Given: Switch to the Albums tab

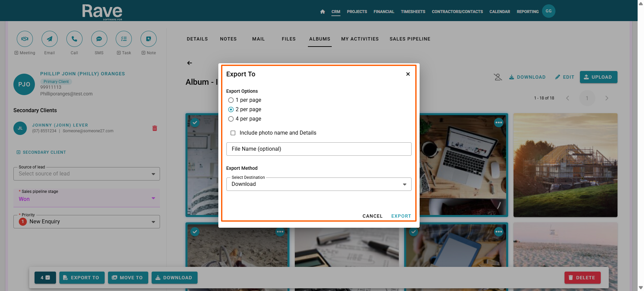Looking at the screenshot, I should 320,39.
